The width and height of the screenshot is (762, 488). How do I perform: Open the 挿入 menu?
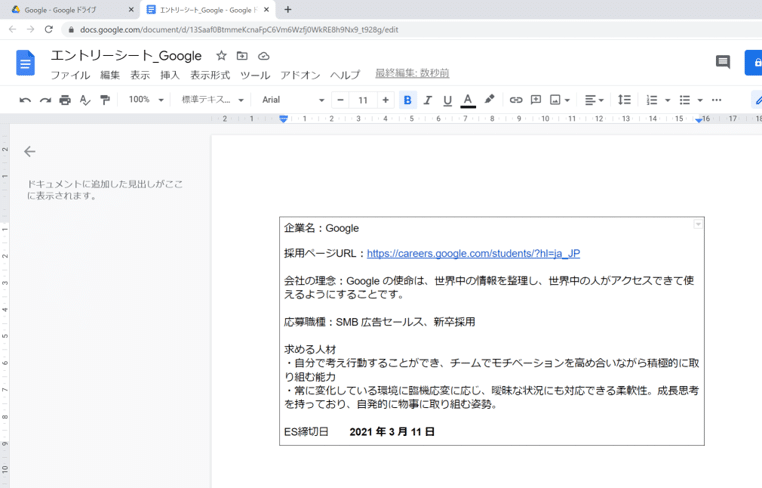170,75
